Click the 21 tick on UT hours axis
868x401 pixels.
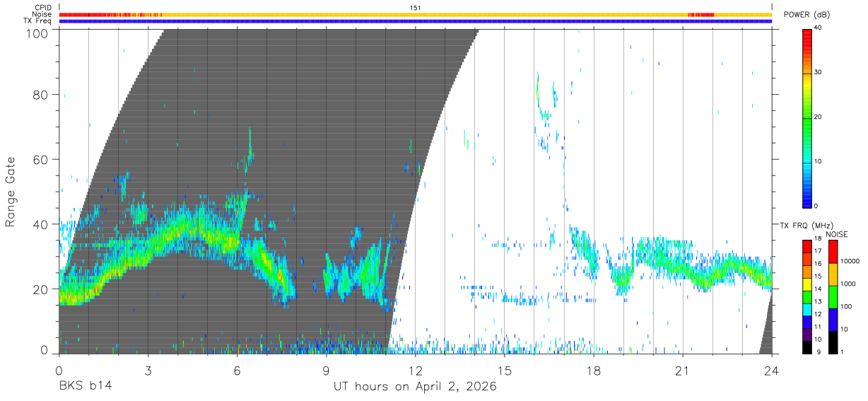683,371
